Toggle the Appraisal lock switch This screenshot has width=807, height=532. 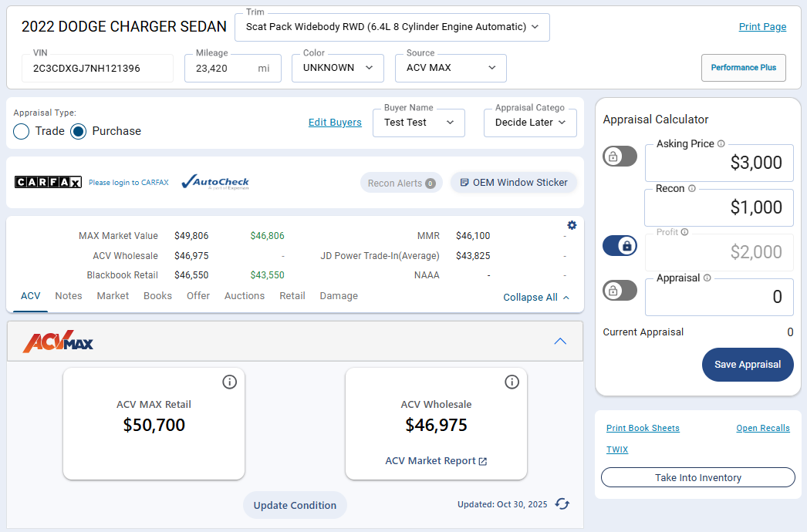620,291
